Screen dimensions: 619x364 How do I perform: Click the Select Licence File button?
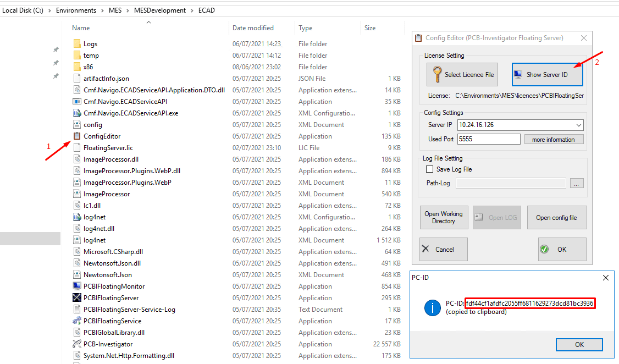point(462,75)
